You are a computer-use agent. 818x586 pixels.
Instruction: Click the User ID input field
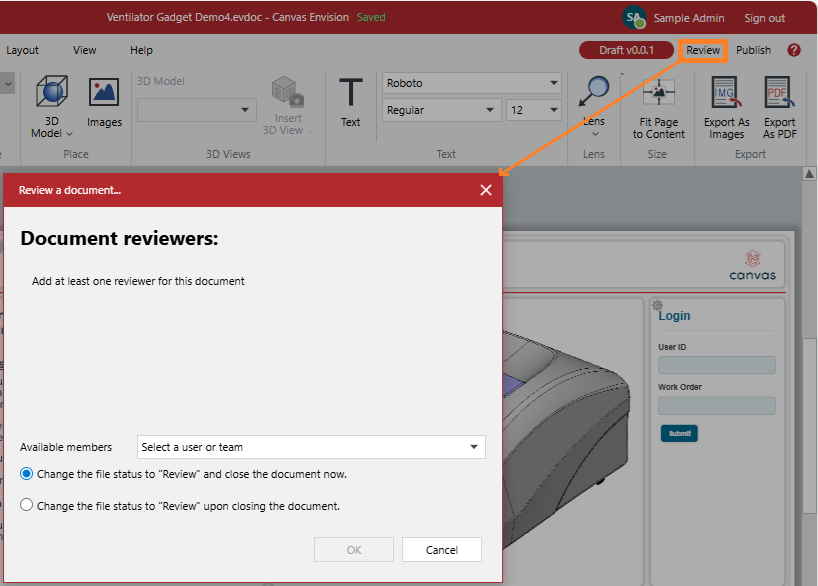point(717,365)
